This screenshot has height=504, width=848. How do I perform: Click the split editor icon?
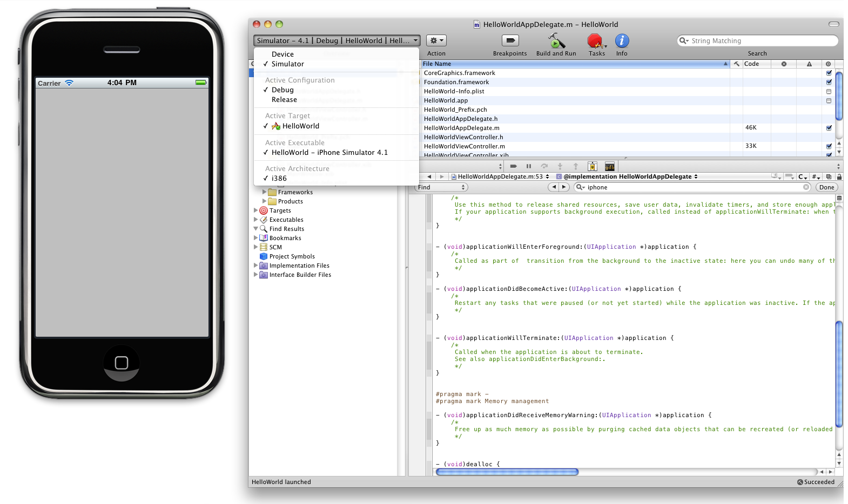click(829, 176)
